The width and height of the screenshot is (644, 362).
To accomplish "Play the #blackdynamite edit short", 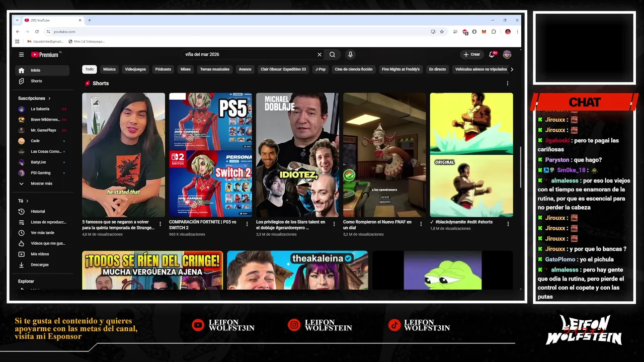I will point(471,155).
